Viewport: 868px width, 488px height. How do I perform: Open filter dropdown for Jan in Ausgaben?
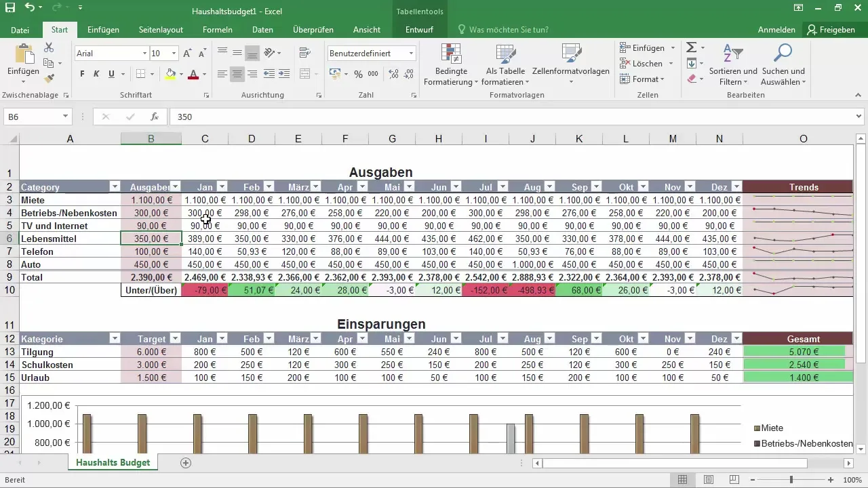tap(222, 187)
